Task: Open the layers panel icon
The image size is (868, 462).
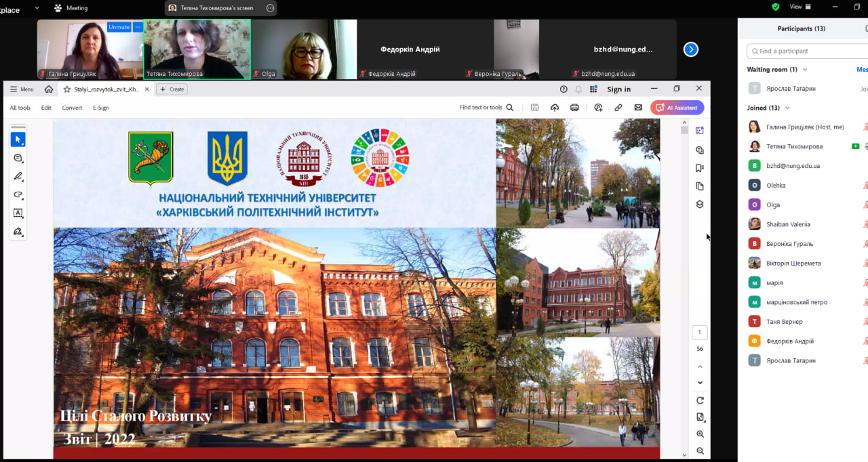Action: point(700,205)
